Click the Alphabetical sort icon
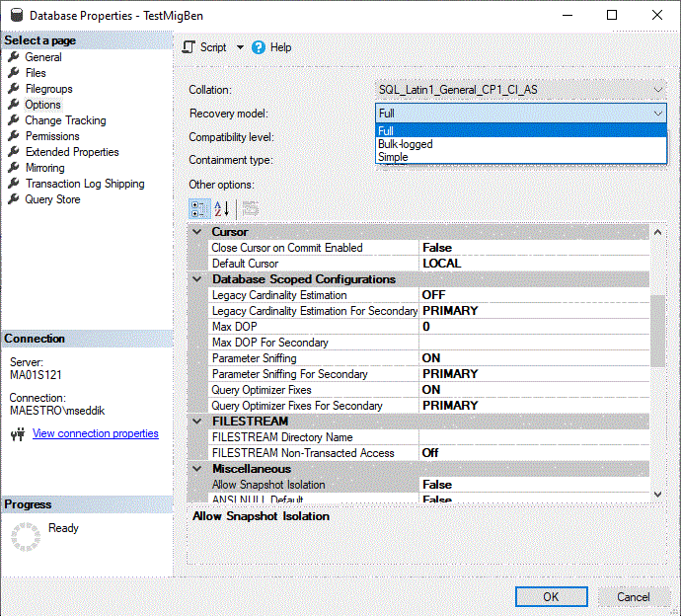 pos(222,209)
